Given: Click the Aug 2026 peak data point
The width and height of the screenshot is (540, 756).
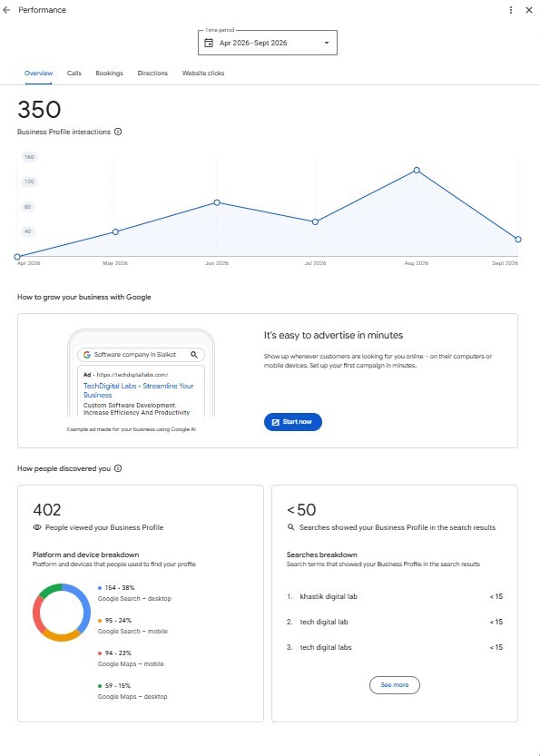Looking at the screenshot, I should [417, 171].
